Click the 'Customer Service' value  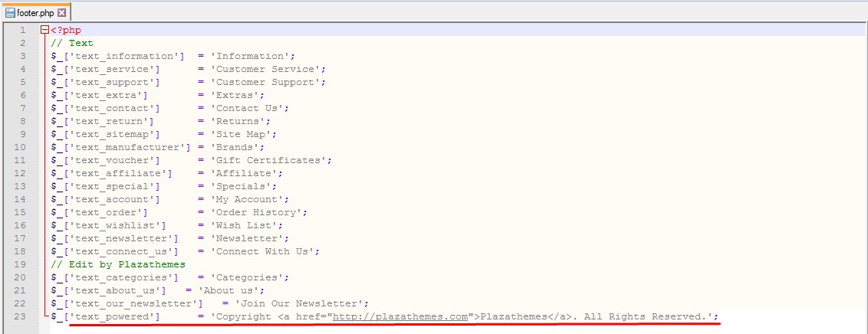(268, 69)
